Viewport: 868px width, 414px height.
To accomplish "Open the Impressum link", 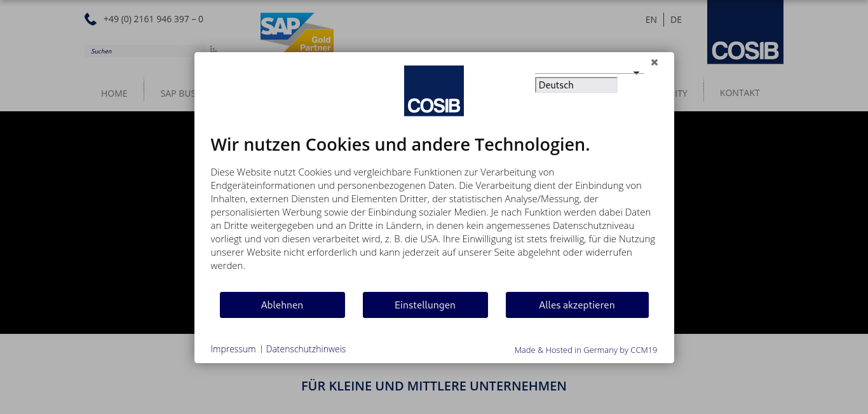I will pos(233,349).
